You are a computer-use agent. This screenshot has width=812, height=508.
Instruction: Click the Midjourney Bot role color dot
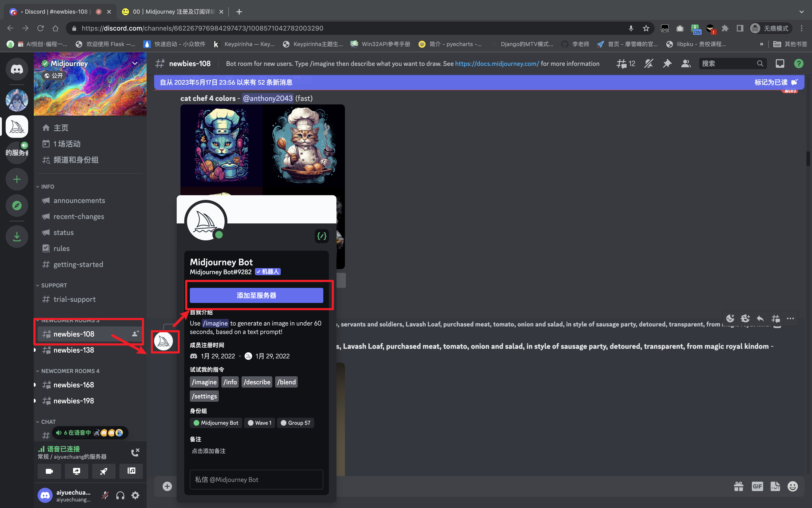click(196, 423)
